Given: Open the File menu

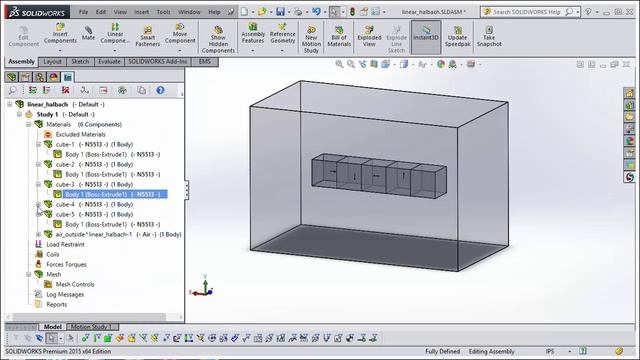Looking at the screenshot, I should coord(83,12).
